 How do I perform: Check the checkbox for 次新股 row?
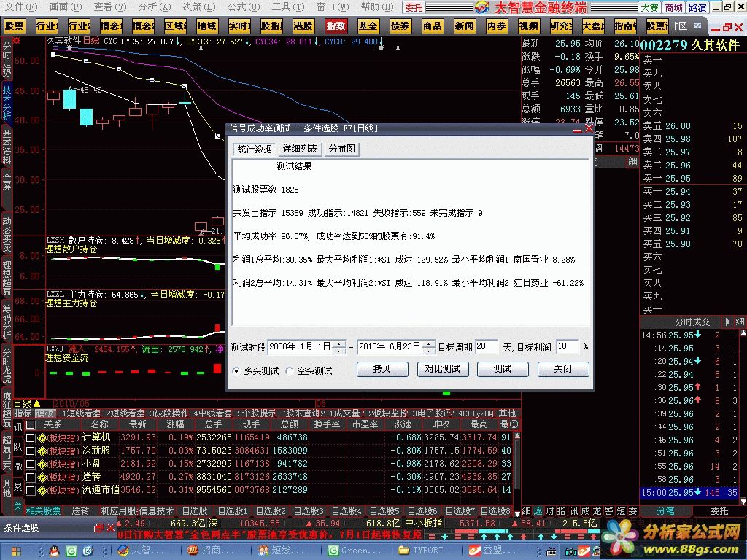(x=31, y=451)
